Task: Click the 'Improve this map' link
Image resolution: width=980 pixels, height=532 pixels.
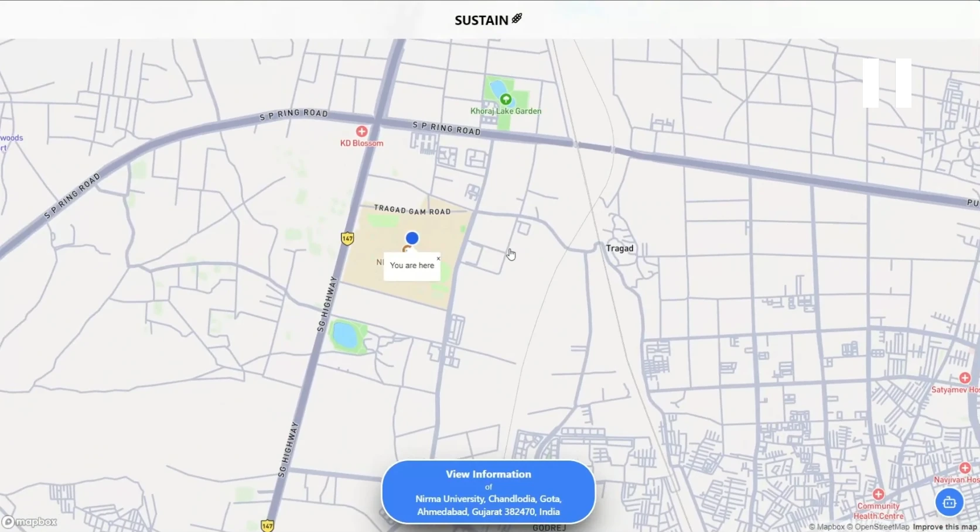Action: click(x=945, y=527)
